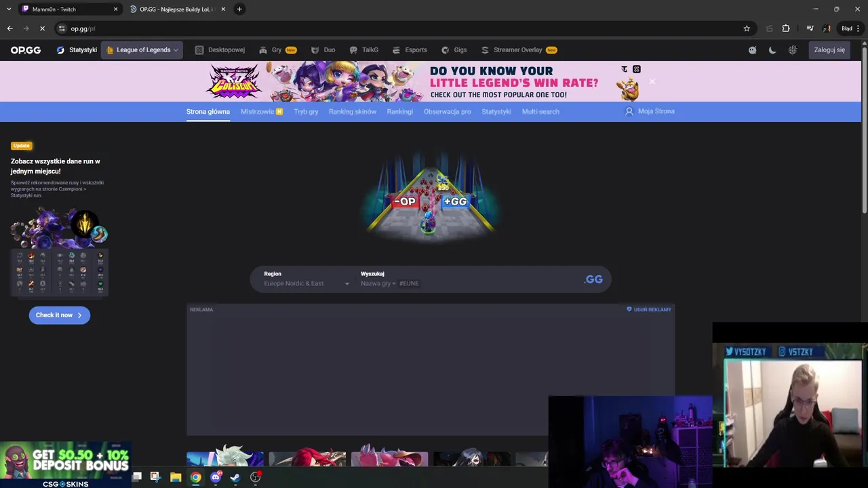Click the browser back arrow
This screenshot has height=488, width=868.
click(x=9, y=28)
